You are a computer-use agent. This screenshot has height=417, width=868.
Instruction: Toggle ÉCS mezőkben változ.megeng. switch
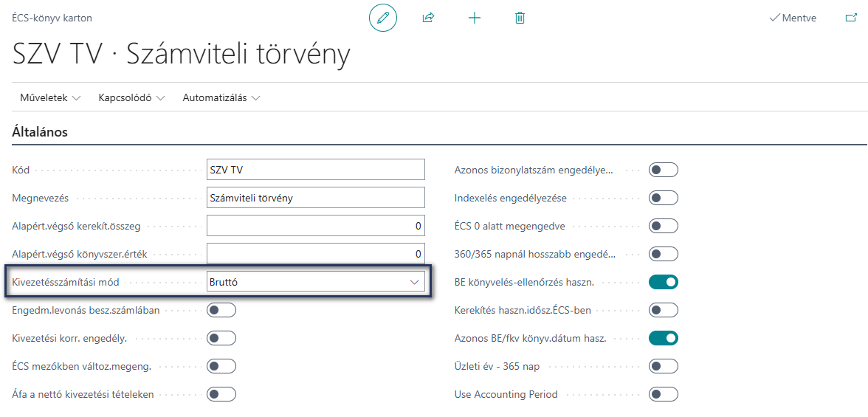(221, 366)
